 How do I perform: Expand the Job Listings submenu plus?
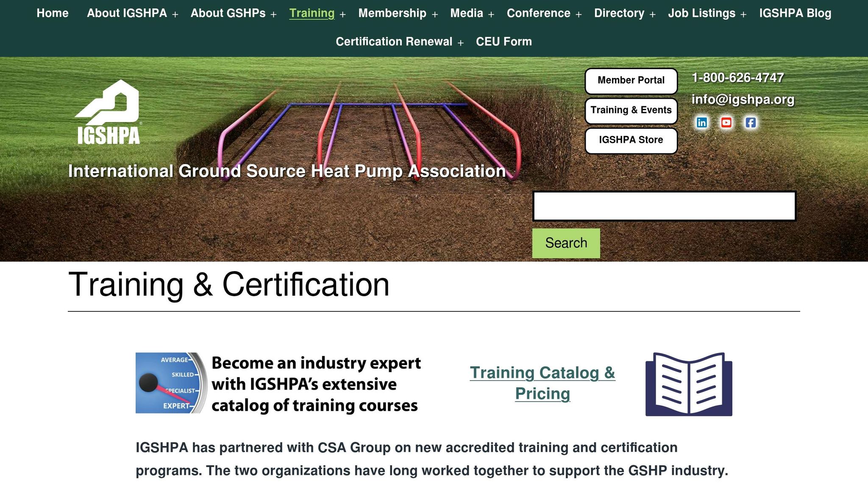tap(743, 14)
